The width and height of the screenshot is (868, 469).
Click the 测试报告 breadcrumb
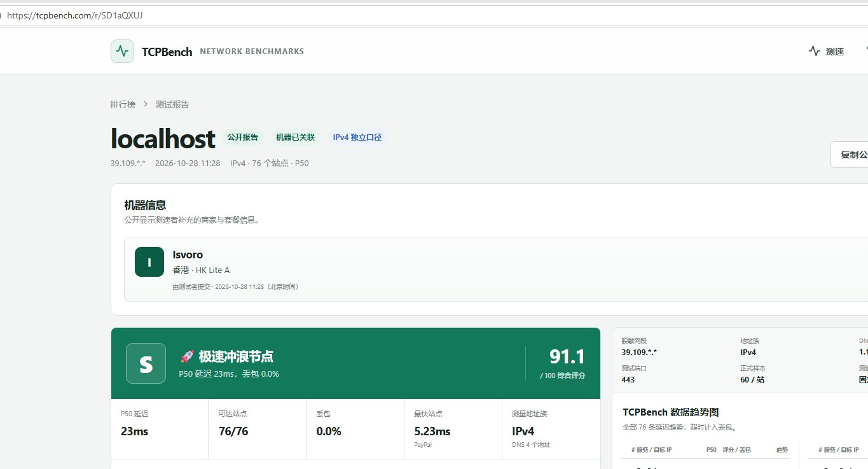point(172,104)
